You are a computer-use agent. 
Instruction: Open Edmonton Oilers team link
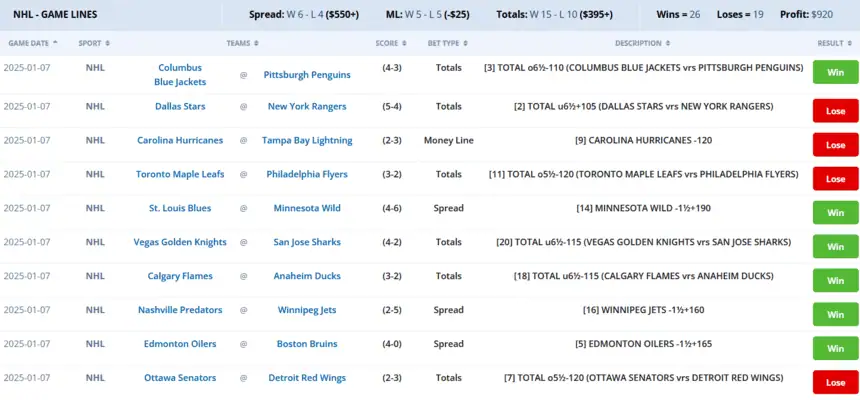(180, 345)
